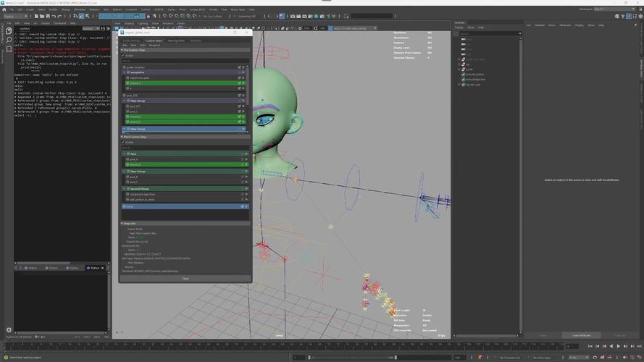
Task: Click the edit icon on shared_b step
Action: pyautogui.click(x=239, y=83)
